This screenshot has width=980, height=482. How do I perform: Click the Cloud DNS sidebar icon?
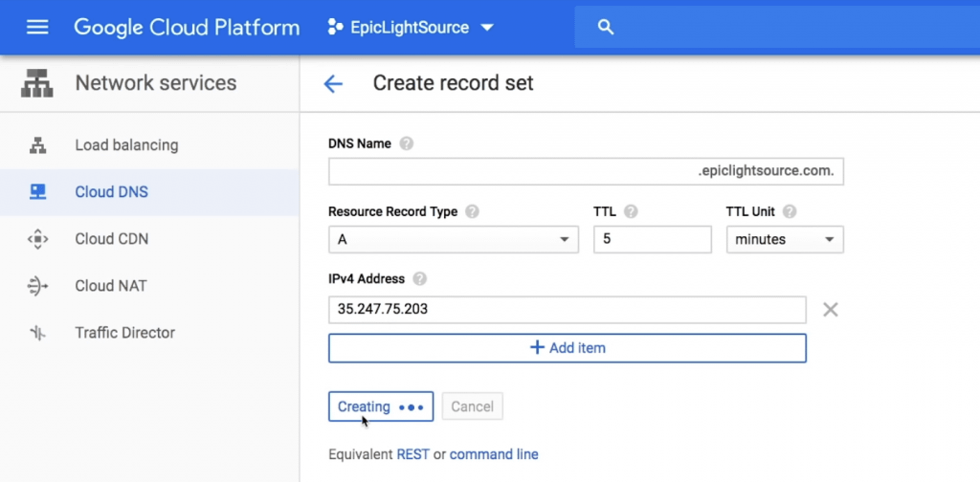point(37,192)
